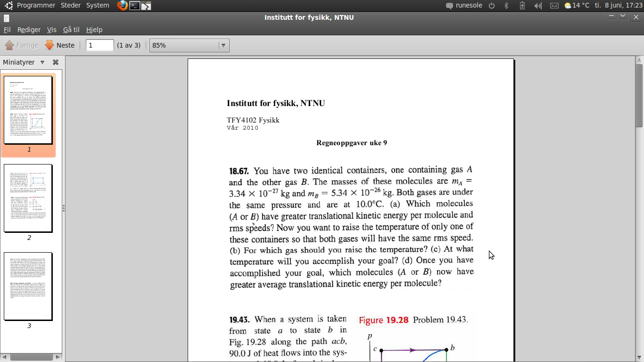The image size is (644, 362).
Task: Click the battery status icon
Action: tap(522, 6)
